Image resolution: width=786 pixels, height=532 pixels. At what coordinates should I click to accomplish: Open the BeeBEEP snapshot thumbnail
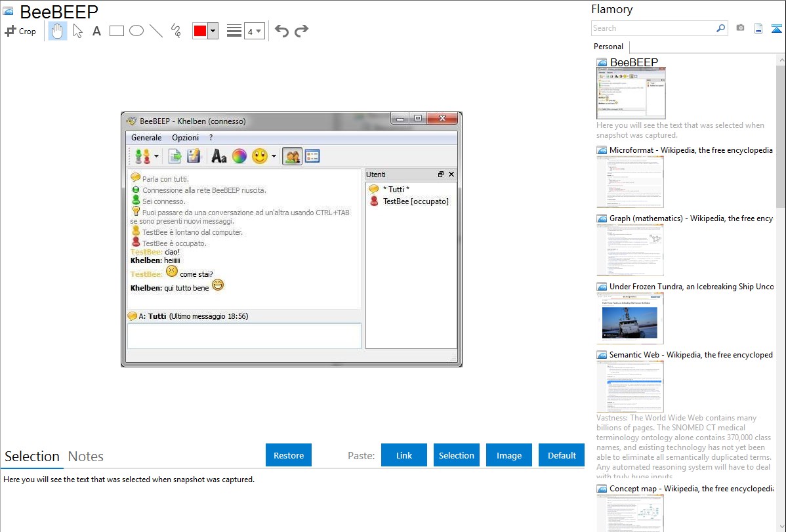click(x=631, y=93)
